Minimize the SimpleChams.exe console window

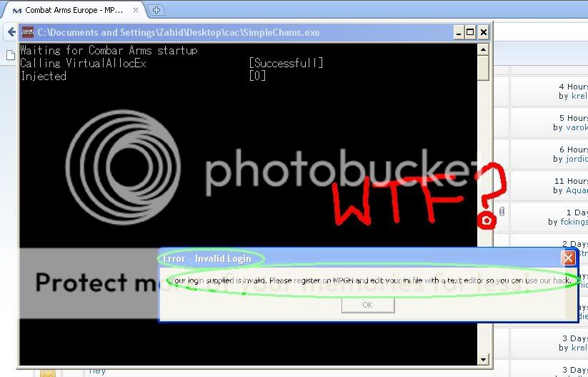(458, 32)
